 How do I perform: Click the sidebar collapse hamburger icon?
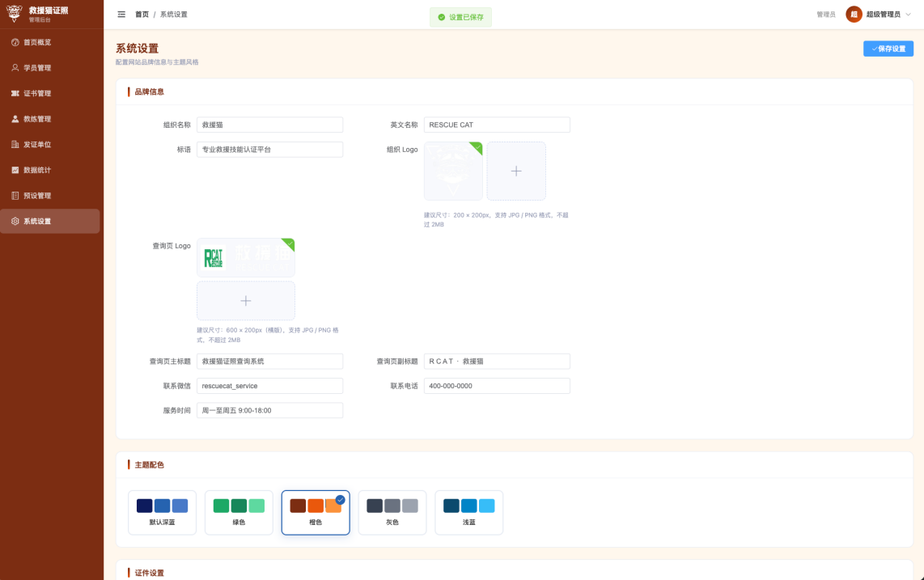pyautogui.click(x=121, y=15)
